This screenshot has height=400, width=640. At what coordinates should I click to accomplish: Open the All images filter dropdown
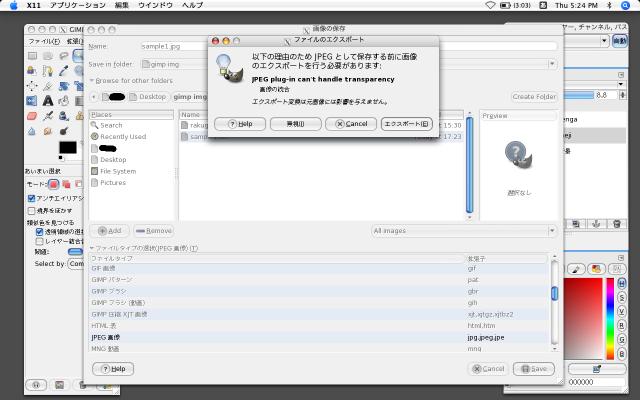click(x=464, y=231)
